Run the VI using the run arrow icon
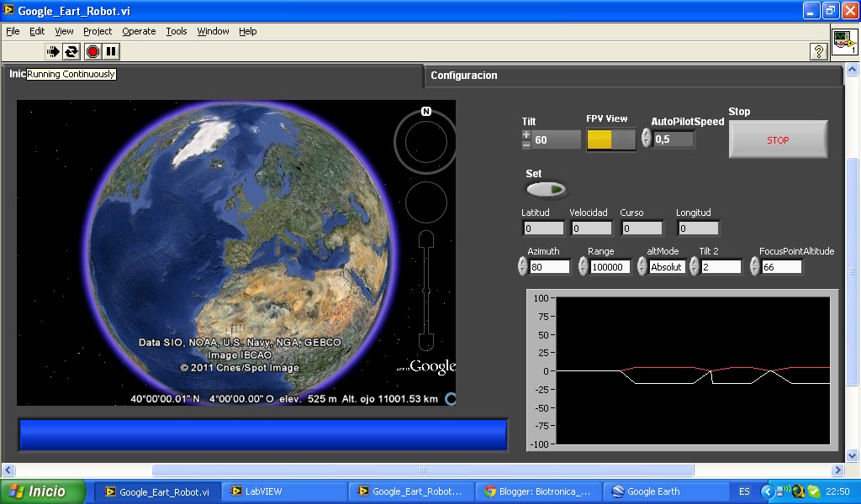This screenshot has width=861, height=504. tap(52, 51)
